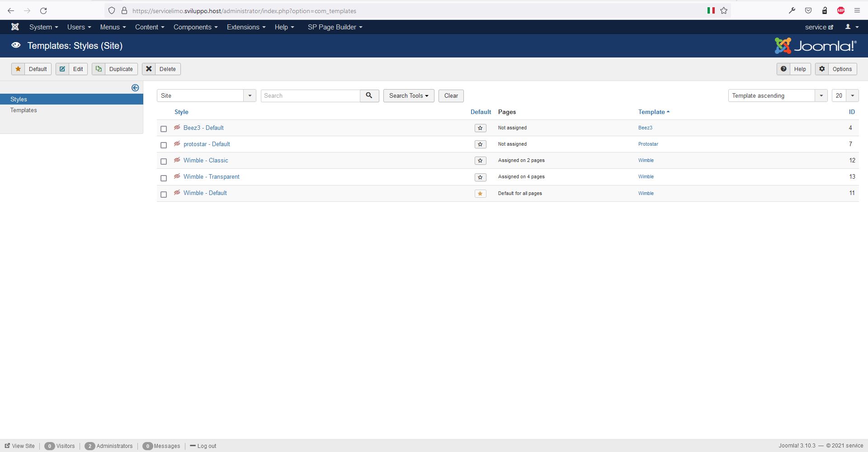
Task: Open the Extensions menu
Action: [x=246, y=27]
